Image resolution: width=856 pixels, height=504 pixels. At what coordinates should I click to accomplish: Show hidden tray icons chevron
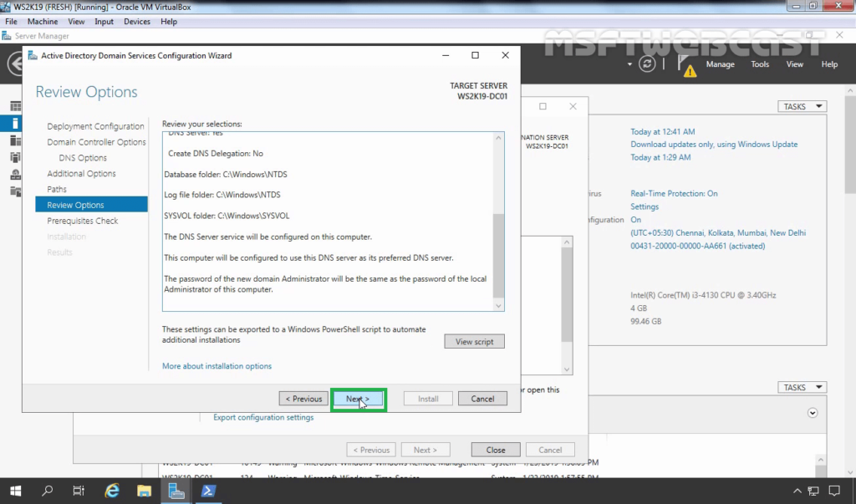797,491
